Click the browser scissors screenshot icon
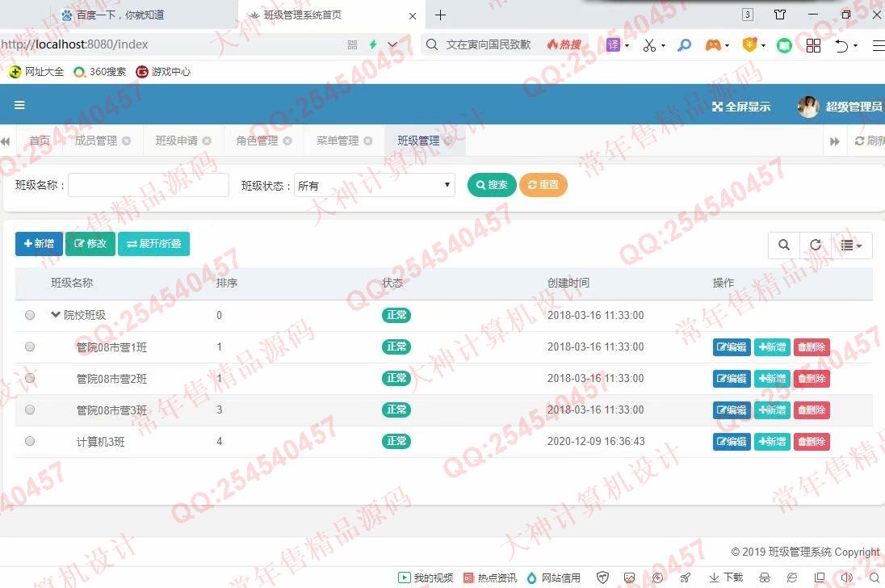The width and height of the screenshot is (885, 588). coord(649,45)
